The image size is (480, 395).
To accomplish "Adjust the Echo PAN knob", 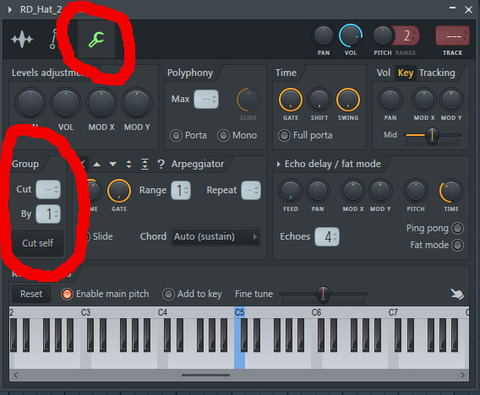I will pos(317,191).
